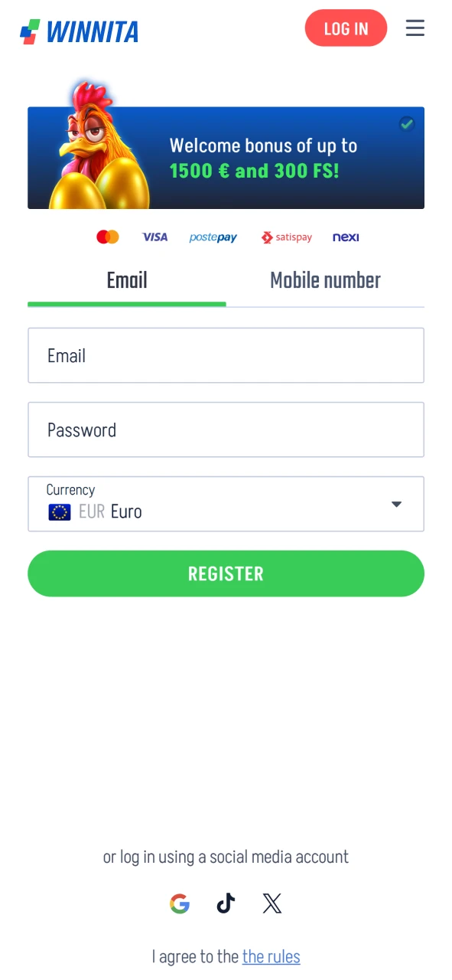
Task: Choose the Satispay payment icon
Action: click(287, 237)
